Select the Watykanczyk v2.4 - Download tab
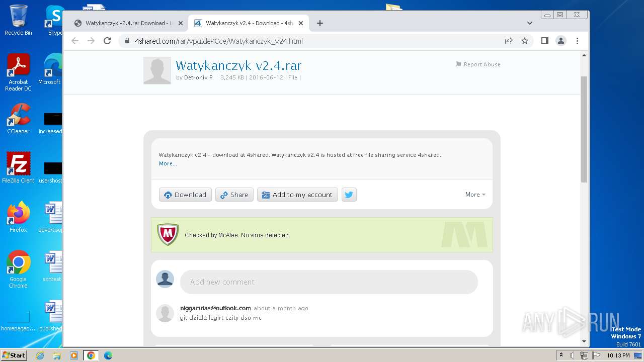This screenshot has height=362, width=644. (x=249, y=23)
